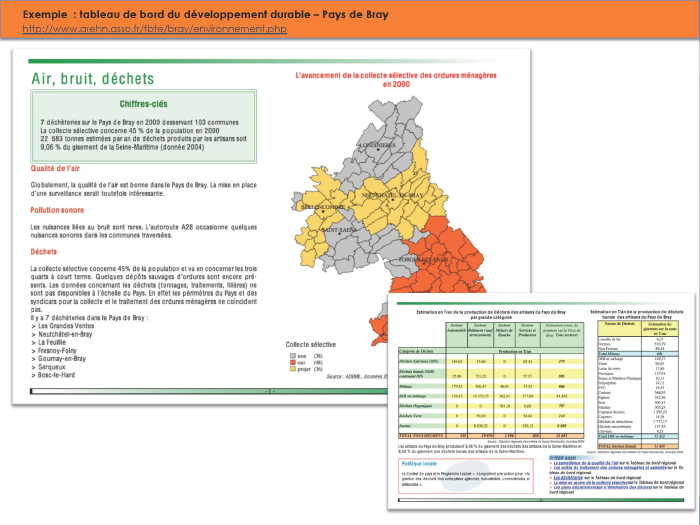This screenshot has height=525, width=700.
Task: Click the 'Déchets' section heading
Action: tap(43, 252)
